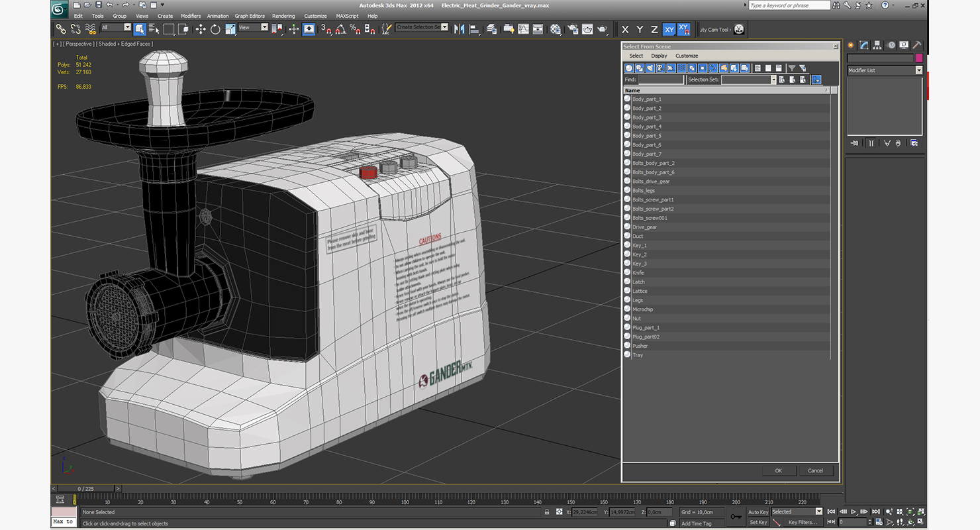Screen dimensions: 980x530
Task: Open the Edit menu
Action: click(x=78, y=16)
